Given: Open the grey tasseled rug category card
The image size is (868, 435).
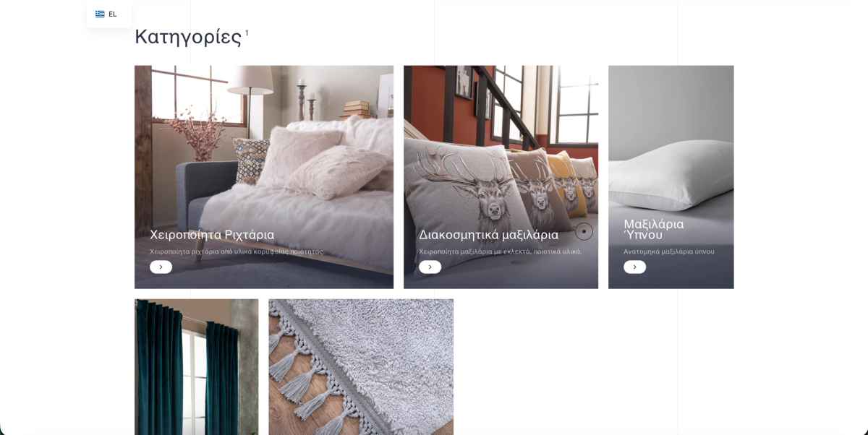Looking at the screenshot, I should [x=361, y=367].
